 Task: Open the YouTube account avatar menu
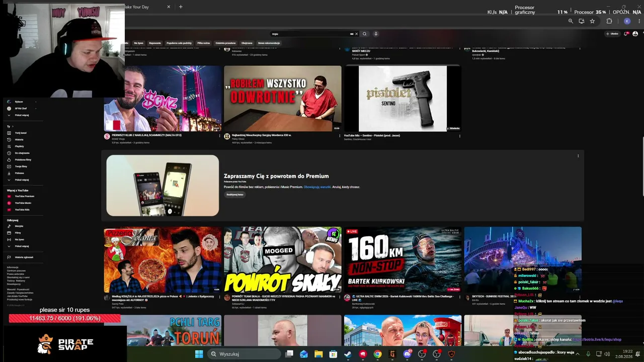(635, 34)
